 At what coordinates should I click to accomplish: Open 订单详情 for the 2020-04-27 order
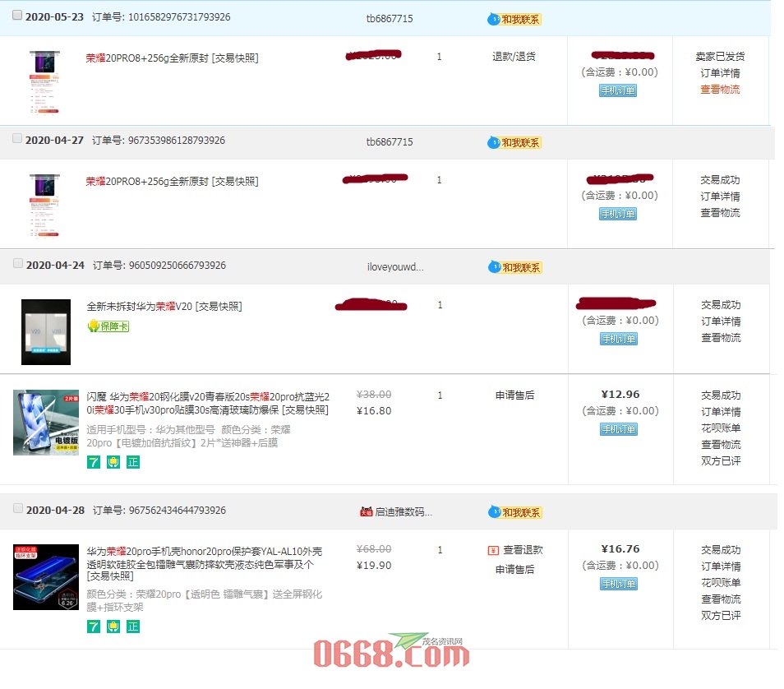pyautogui.click(x=720, y=197)
